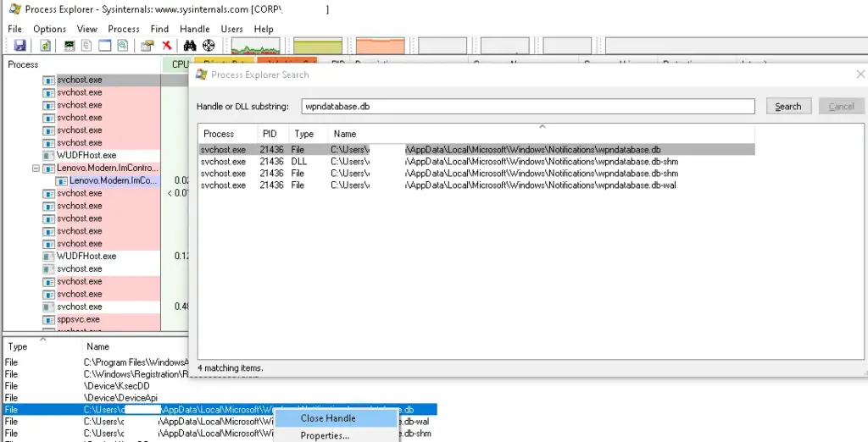Toggle the Show Lower Pane toolbar icon
The width and height of the screenshot is (868, 442).
coord(104,46)
